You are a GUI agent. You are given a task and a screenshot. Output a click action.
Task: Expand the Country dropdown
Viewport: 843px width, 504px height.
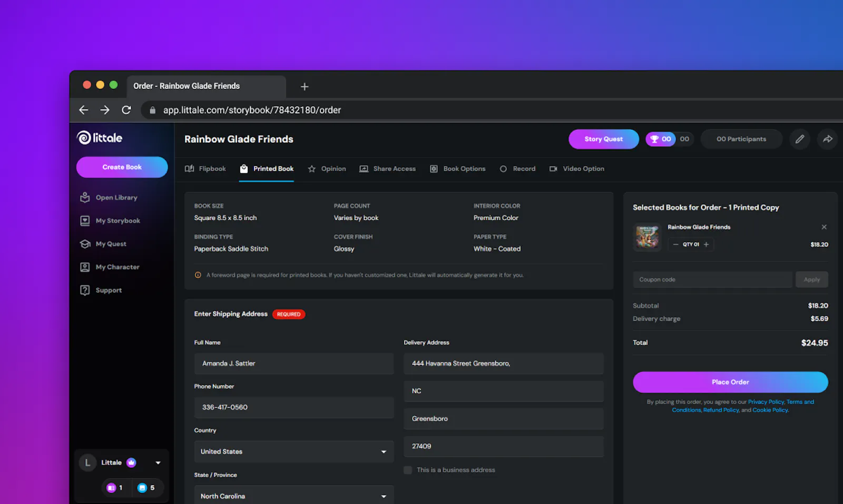[x=294, y=451]
